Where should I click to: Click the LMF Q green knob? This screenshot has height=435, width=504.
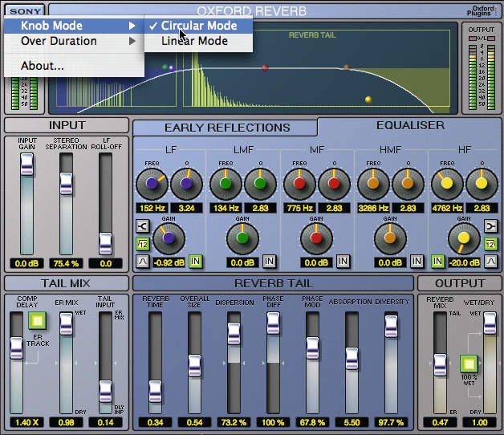click(x=260, y=184)
